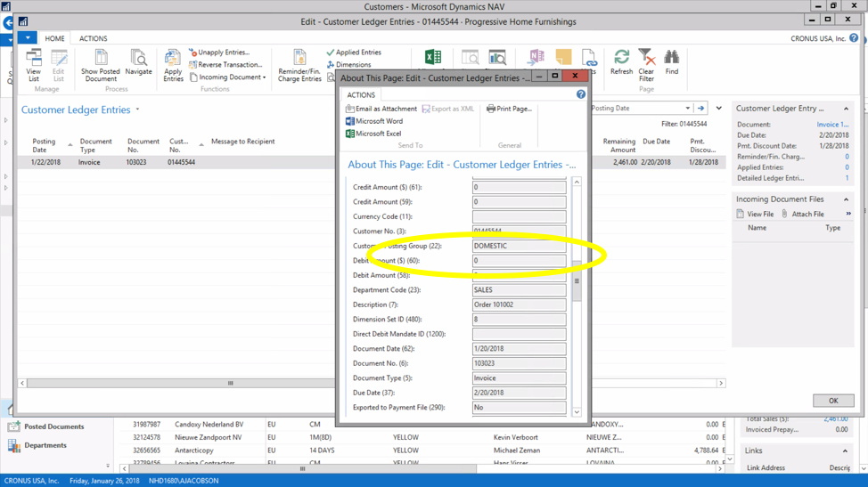Click the help icon beside CRONUS USA, Inc.
The width and height of the screenshot is (868, 487).
pos(854,38)
